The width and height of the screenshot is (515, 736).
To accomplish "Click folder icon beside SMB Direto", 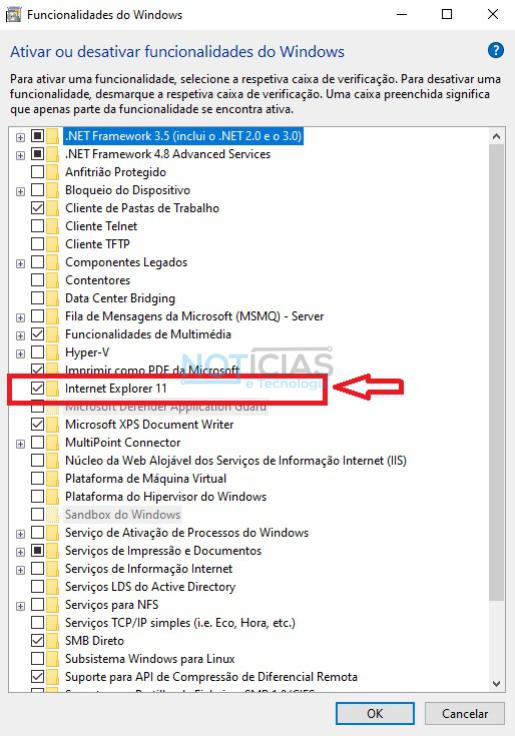I will click(53, 640).
